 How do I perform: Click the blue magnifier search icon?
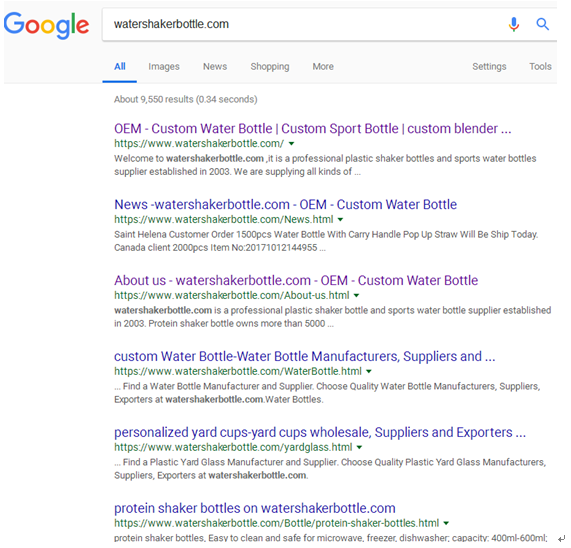542,24
